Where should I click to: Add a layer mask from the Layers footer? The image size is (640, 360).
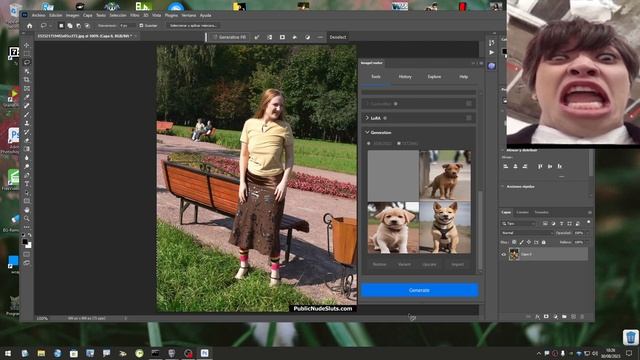(x=546, y=316)
